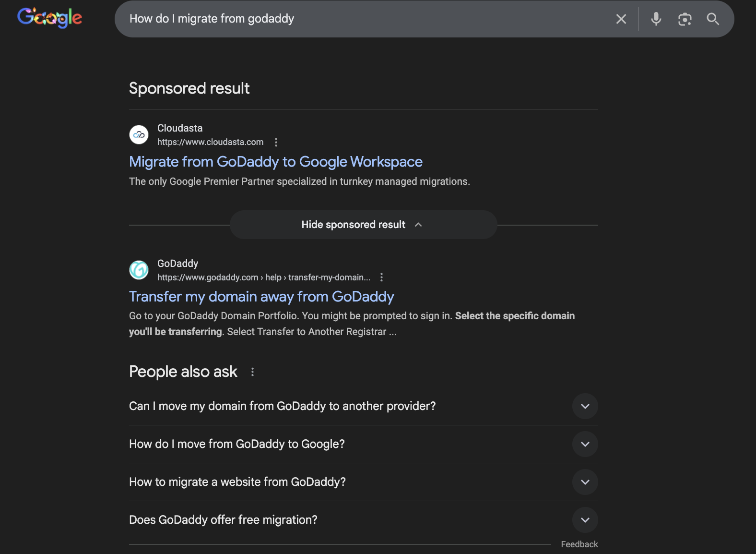The image size is (756, 554).
Task: Select the Cloudasta site name text
Action: coord(180,128)
